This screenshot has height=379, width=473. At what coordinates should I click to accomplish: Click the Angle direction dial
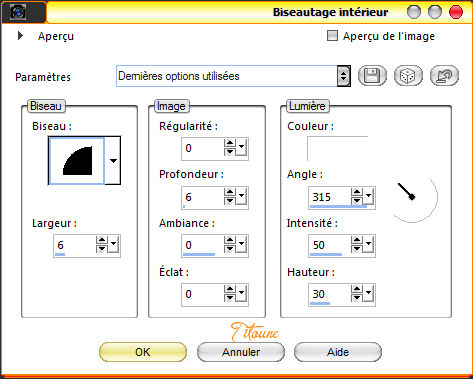[x=413, y=198]
